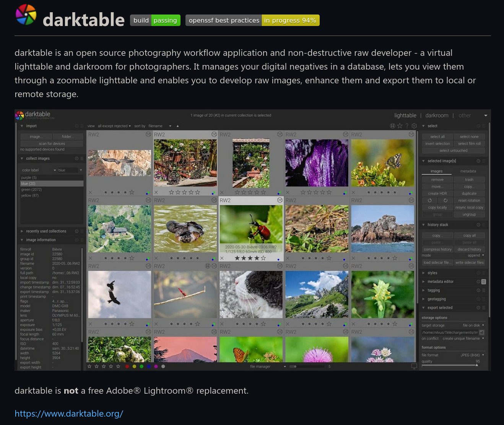Click the red color label swatch in bottom bar

[x=127, y=366]
